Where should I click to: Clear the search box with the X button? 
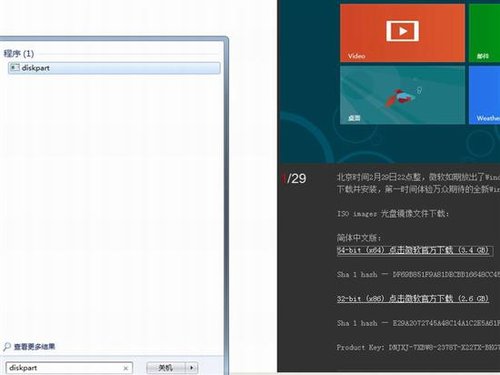126,368
